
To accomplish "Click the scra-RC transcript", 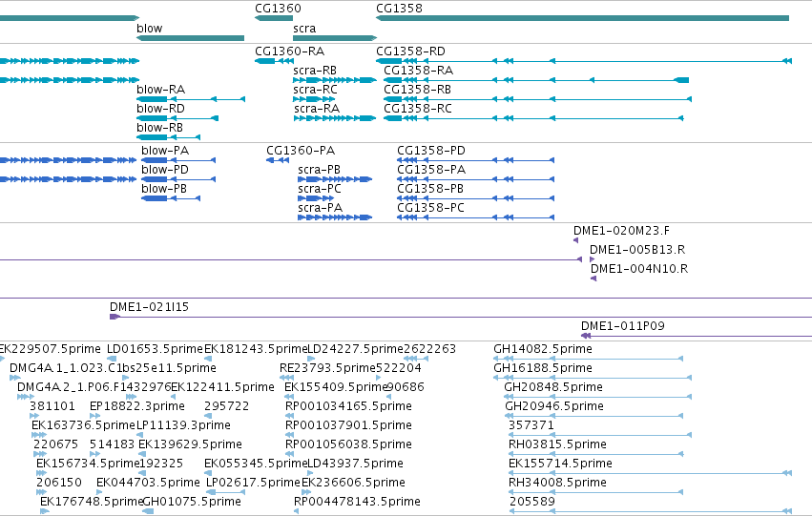I will point(314,99).
